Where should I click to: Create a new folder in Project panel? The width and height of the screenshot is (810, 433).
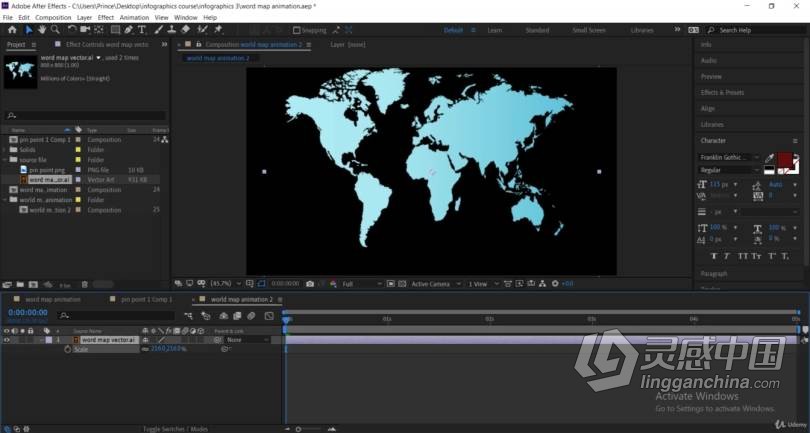(x=20, y=284)
